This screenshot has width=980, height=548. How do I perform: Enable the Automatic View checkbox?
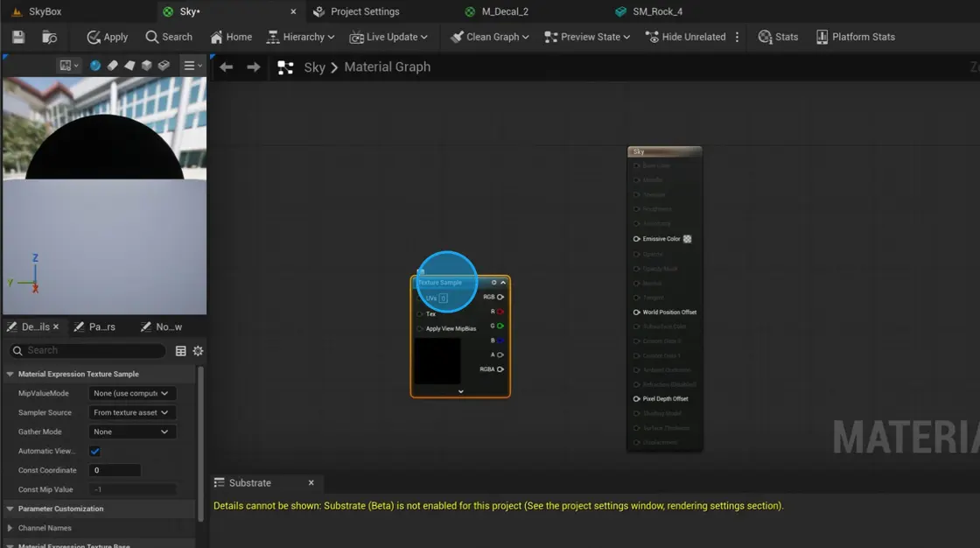click(x=94, y=451)
